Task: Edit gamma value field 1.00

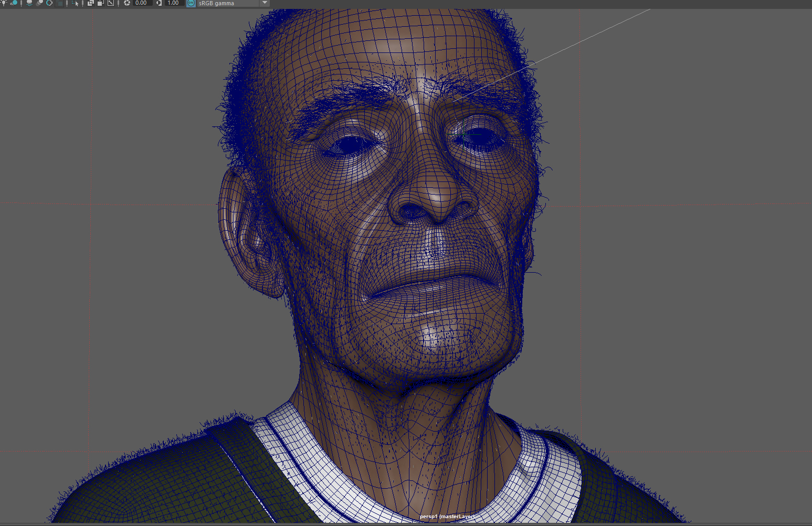Action: coord(174,3)
